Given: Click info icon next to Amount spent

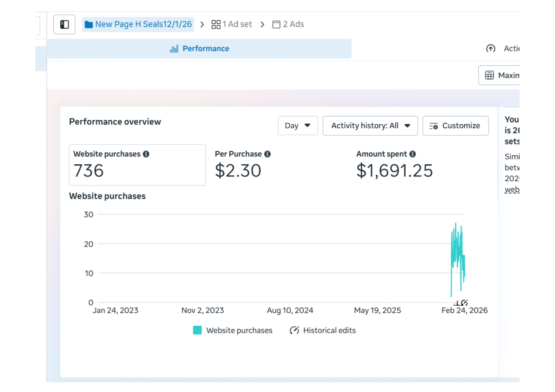Looking at the screenshot, I should [x=413, y=154].
